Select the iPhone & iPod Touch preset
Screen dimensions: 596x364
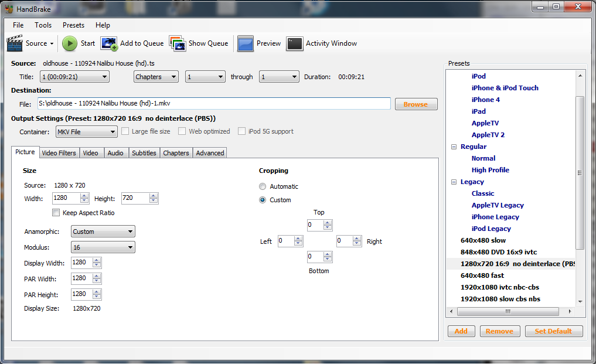tap(505, 88)
